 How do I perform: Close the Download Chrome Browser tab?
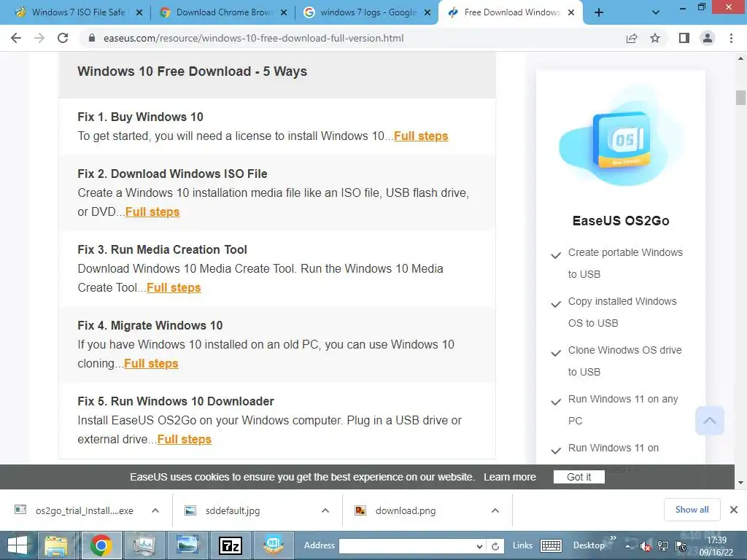[284, 12]
